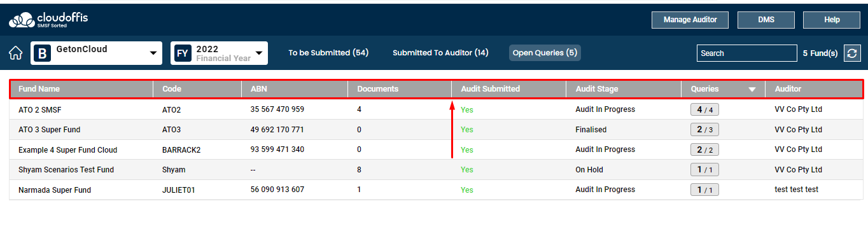Click the code JULIET01
This screenshot has width=868, height=229.
click(x=179, y=190)
